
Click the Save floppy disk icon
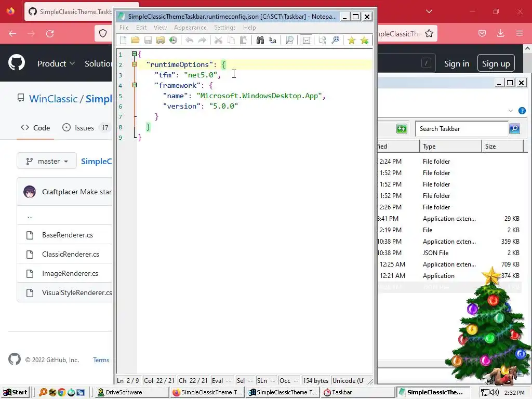pos(148,41)
